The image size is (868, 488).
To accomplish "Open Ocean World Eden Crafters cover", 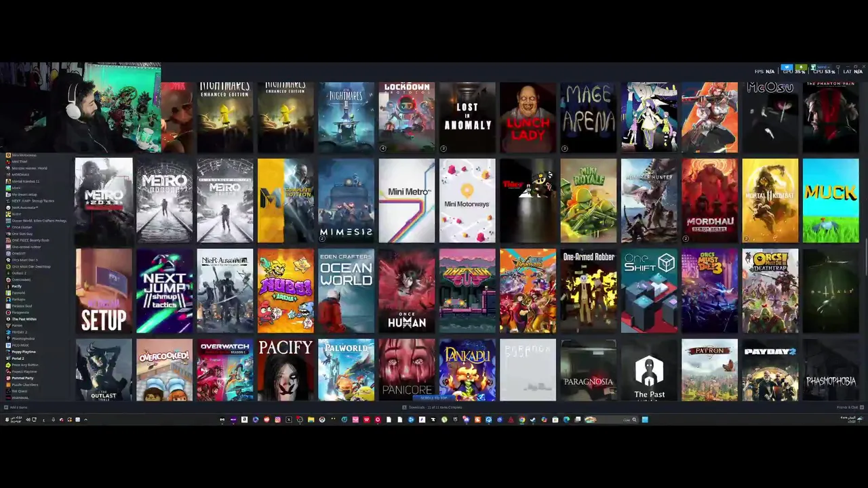I will 346,291.
